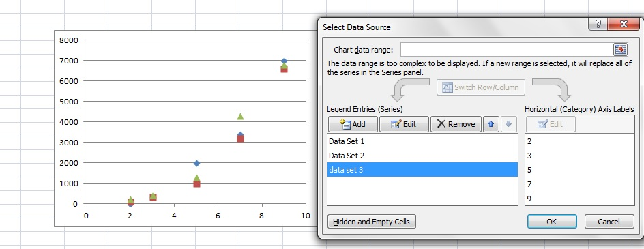Click the blue diamond marker near 2000

point(196,164)
